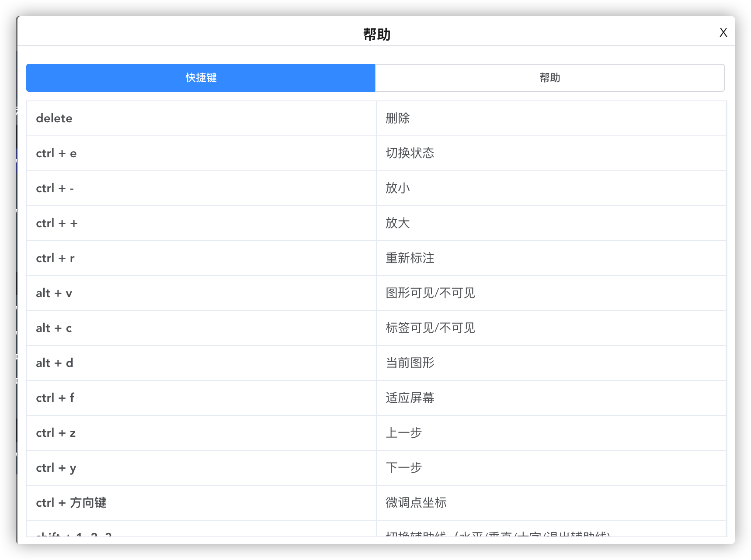Click the 放小 description
751x560 pixels.
point(551,188)
